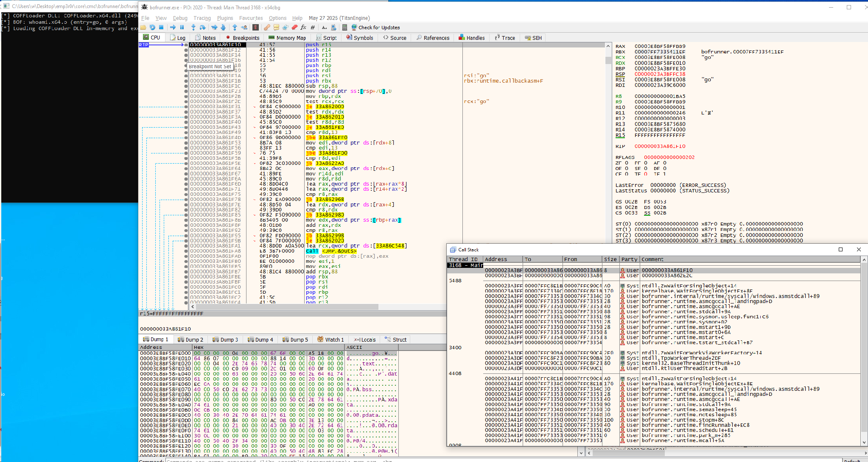Toggle breakpoint bullet at address 000000033A861F12
The width and height of the screenshot is (868, 462).
(x=186, y=50)
